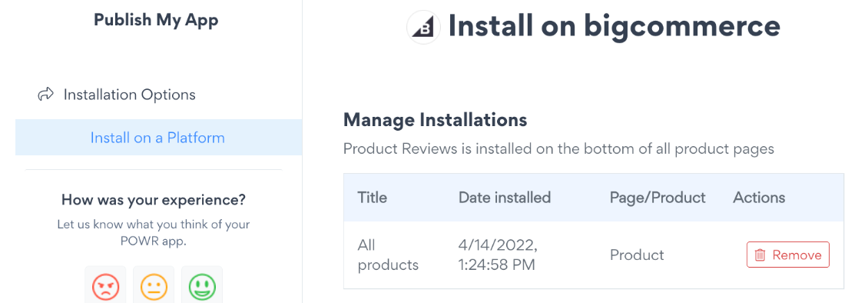868x303 pixels.
Task: Click the happy green face rating icon
Action: (202, 287)
